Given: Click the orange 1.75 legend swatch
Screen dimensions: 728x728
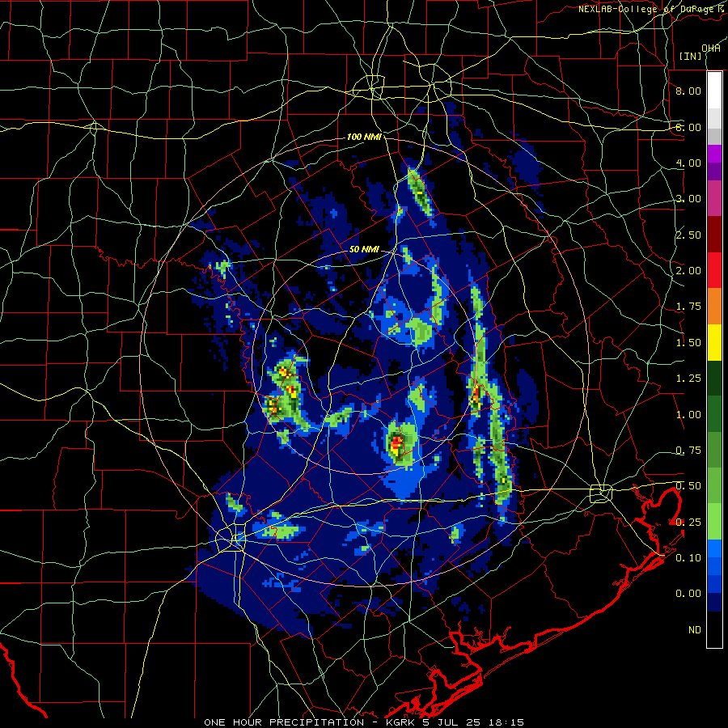Looking at the screenshot, I should click(x=714, y=306).
